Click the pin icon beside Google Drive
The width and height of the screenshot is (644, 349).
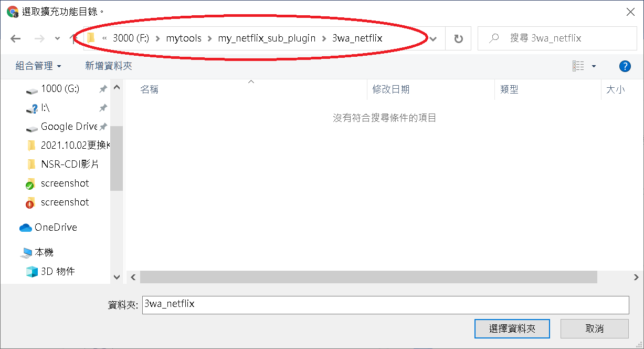coord(103,127)
